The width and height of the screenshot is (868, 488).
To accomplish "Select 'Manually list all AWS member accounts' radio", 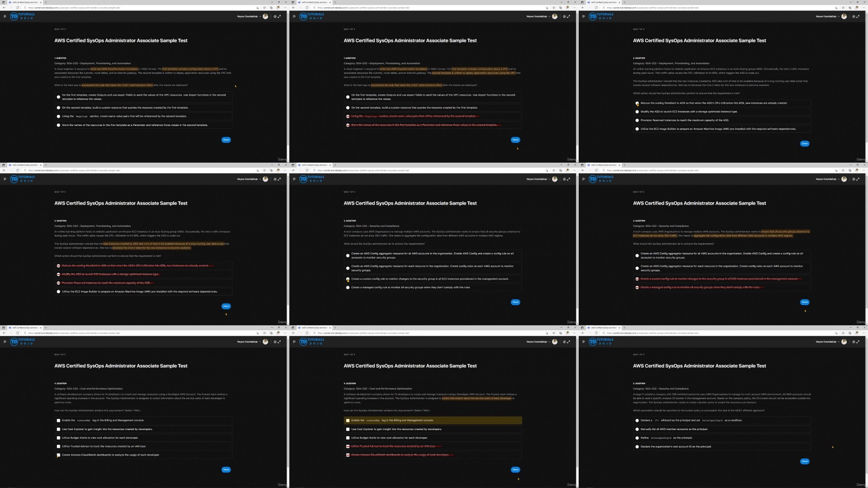I will click(637, 429).
